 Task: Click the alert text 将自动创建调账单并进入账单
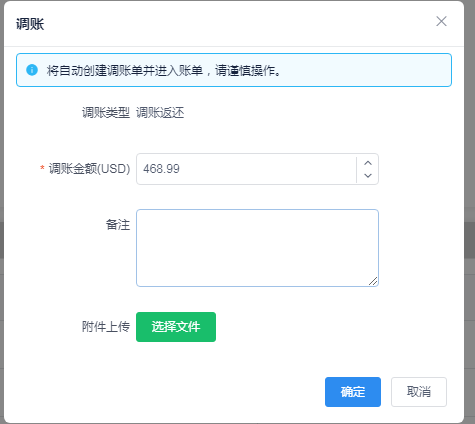(125, 70)
